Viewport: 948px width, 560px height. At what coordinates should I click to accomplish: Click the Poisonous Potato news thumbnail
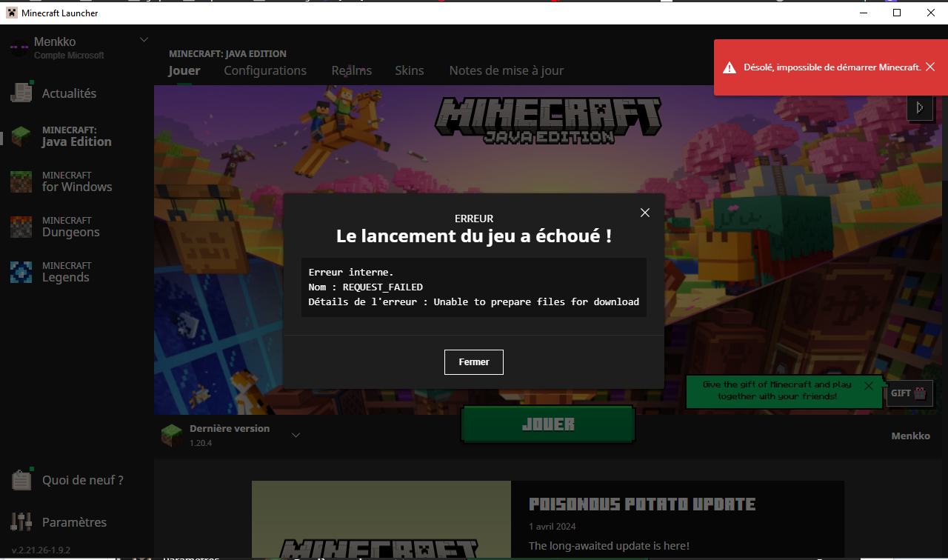(381, 520)
